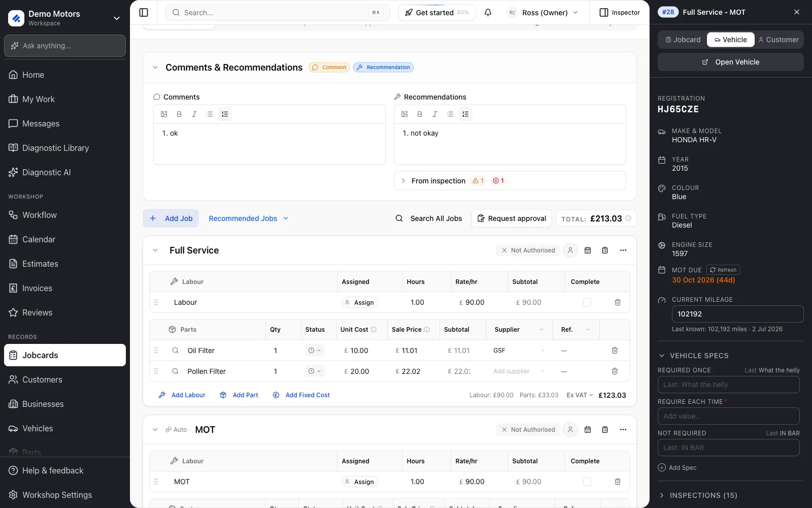Open notifications bell
This screenshot has height=508, width=812.
click(x=488, y=13)
